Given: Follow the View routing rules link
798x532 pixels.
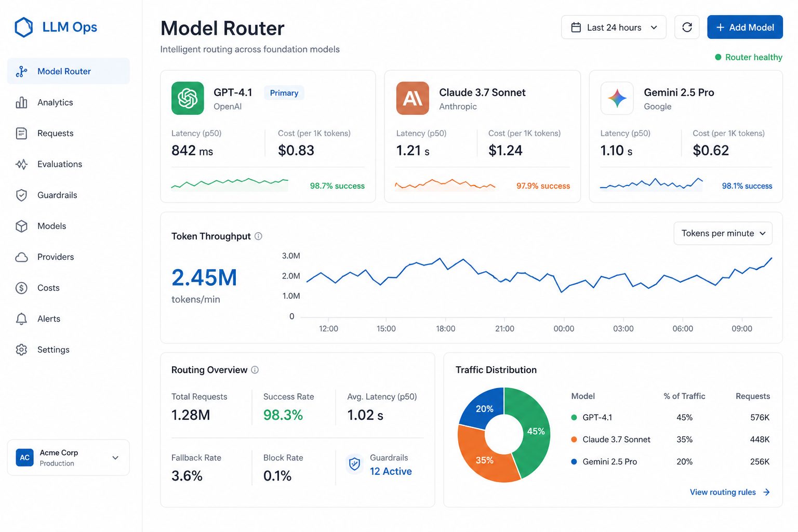Looking at the screenshot, I should pyautogui.click(x=729, y=493).
